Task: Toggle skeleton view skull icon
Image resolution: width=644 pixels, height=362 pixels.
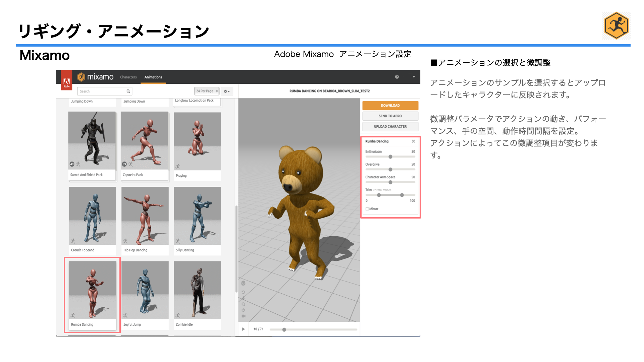Action: (243, 283)
